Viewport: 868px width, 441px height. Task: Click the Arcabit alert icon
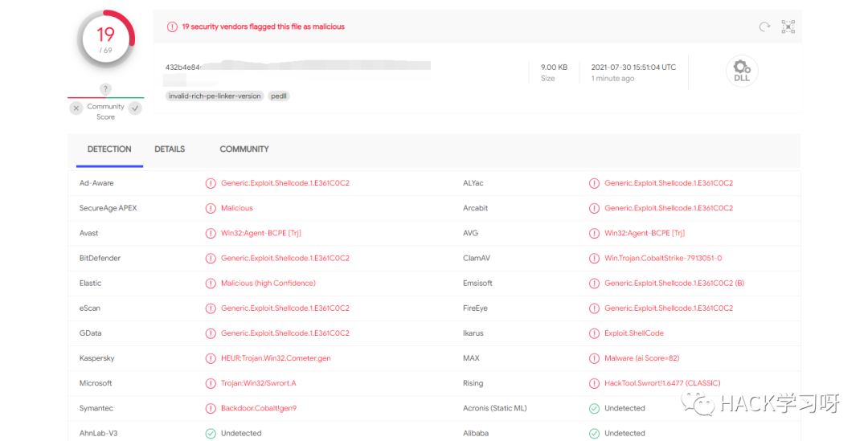pyautogui.click(x=594, y=208)
